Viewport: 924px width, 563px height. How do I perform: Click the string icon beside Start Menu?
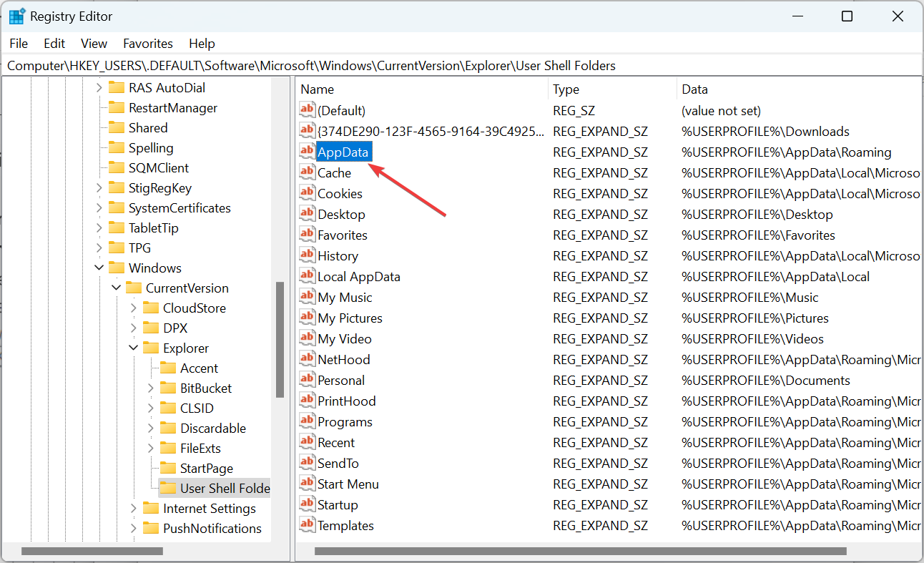(x=307, y=484)
